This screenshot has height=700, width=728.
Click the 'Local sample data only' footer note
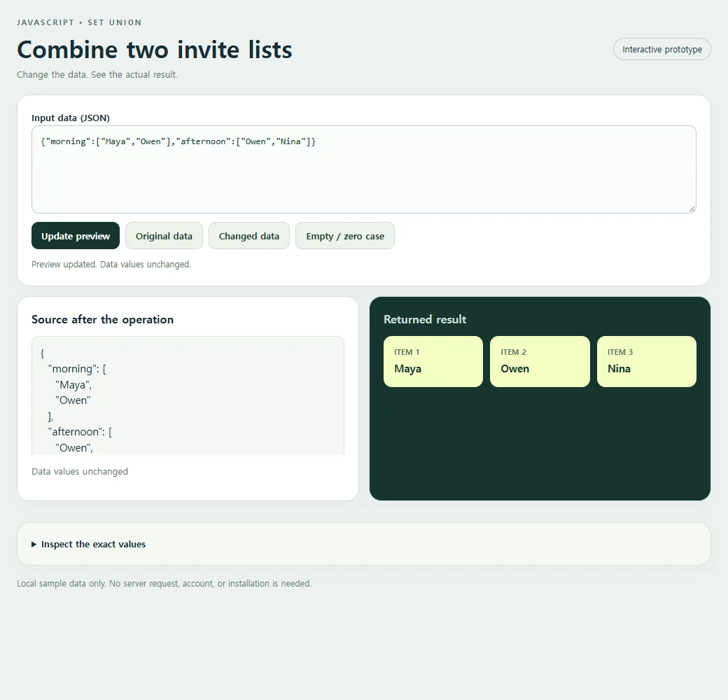coord(164,584)
